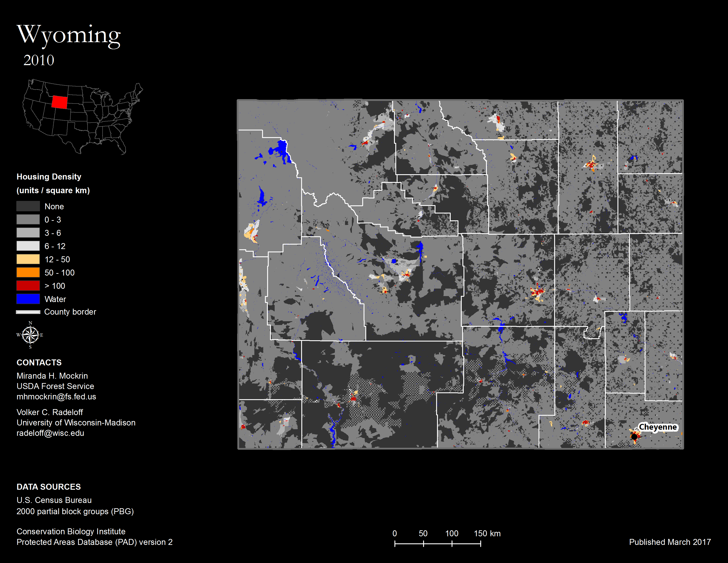Click the '6 - 12' legend swatch

pos(28,246)
